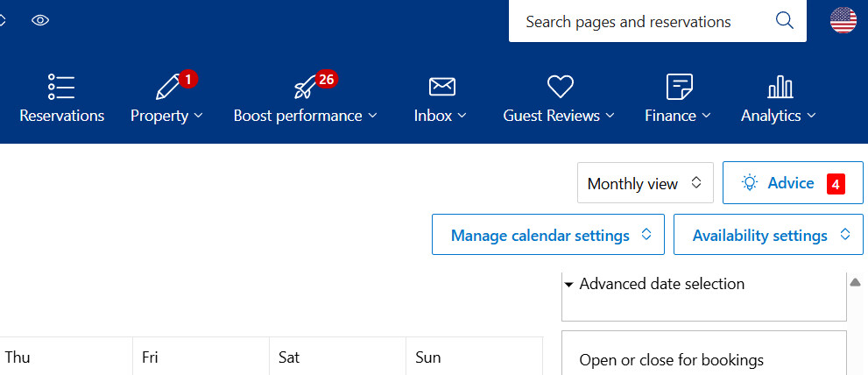Click the red badge showing 26
This screenshot has width=868, height=375.
coord(326,80)
